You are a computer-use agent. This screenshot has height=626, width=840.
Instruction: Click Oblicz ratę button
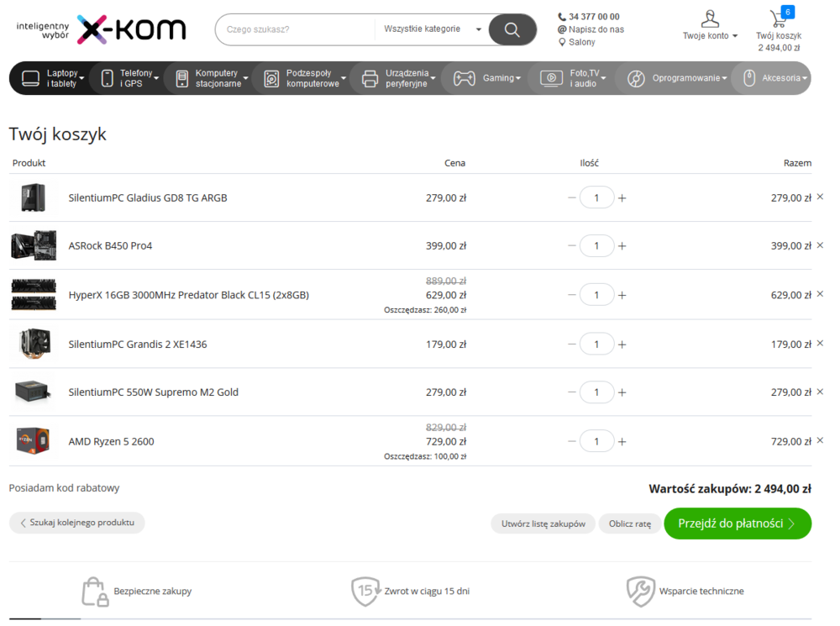pos(630,523)
